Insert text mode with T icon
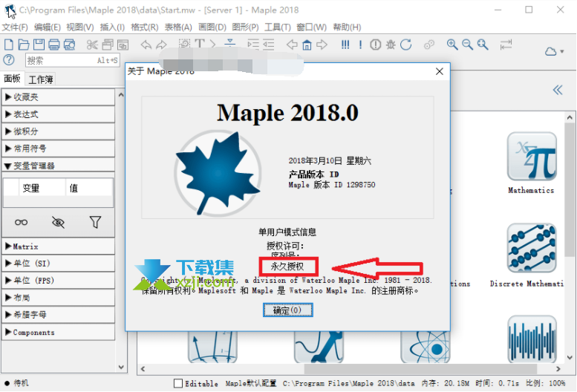The height and width of the screenshot is (392, 577). coord(200,44)
